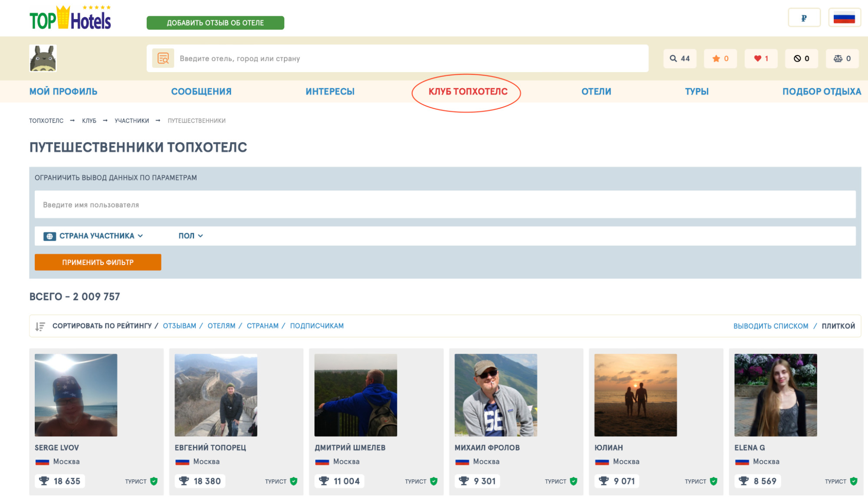
Task: Click the sort order icon
Action: click(40, 326)
